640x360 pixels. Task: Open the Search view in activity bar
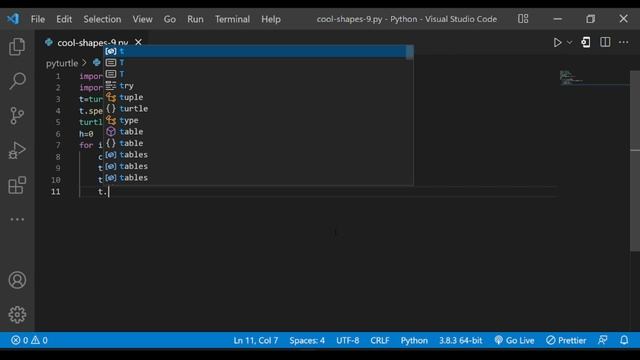point(17,81)
